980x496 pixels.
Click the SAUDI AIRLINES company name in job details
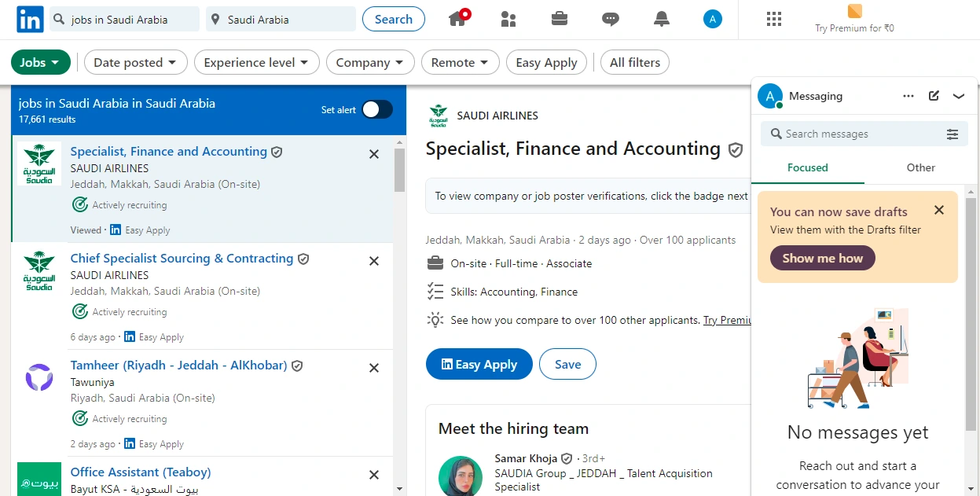pyautogui.click(x=497, y=116)
